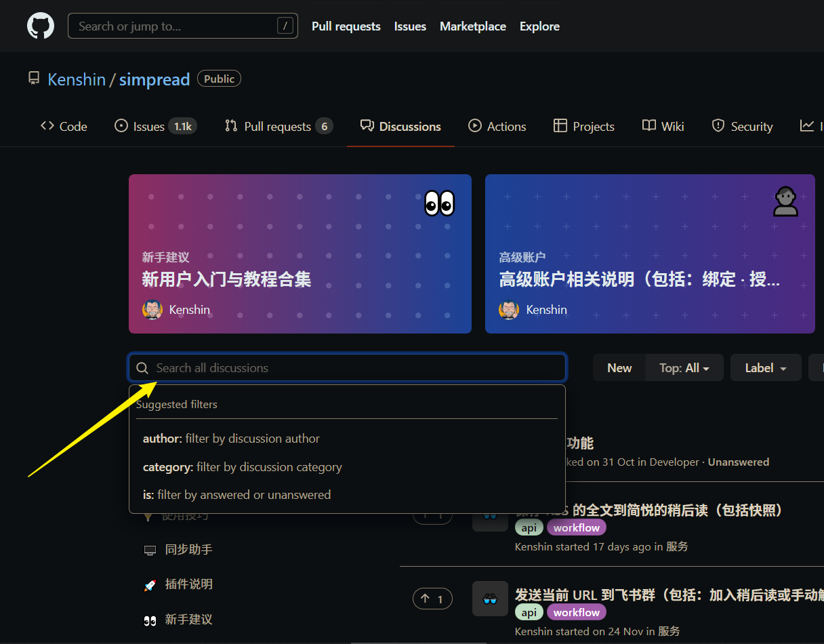This screenshot has height=644, width=824.
Task: Open the Actions tab
Action: click(497, 126)
